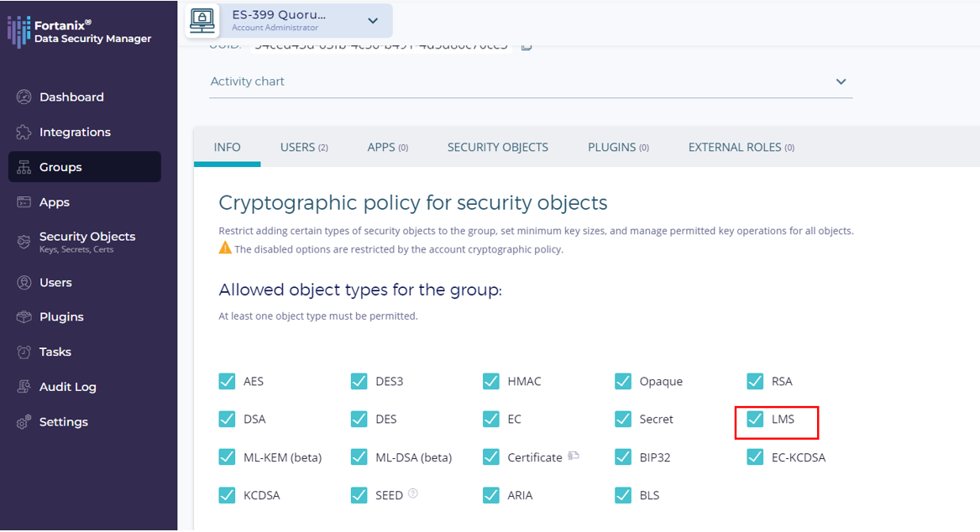Screen dimensions: 980x532
Task: Switch to the USERS tab
Action: [303, 147]
